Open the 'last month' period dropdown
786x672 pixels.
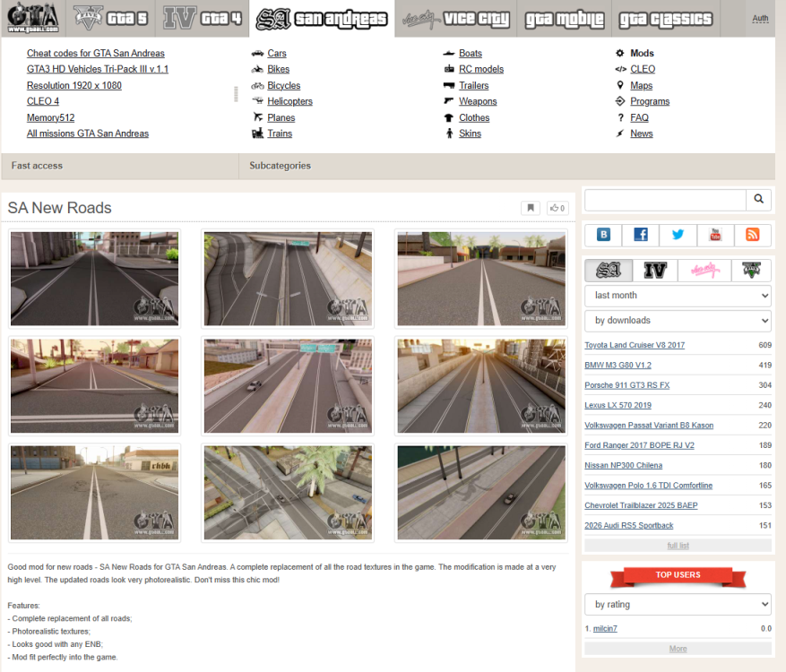coord(678,296)
